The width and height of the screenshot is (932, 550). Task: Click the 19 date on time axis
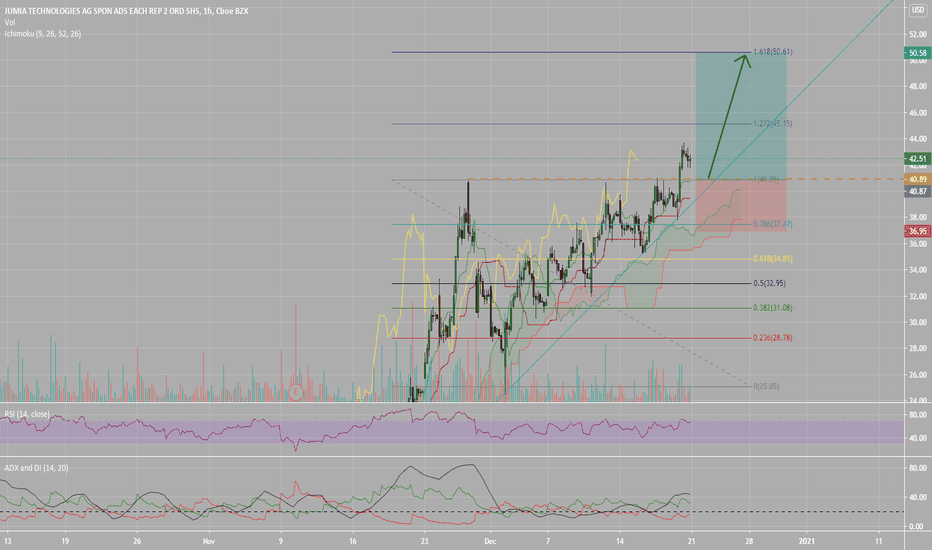click(65, 541)
